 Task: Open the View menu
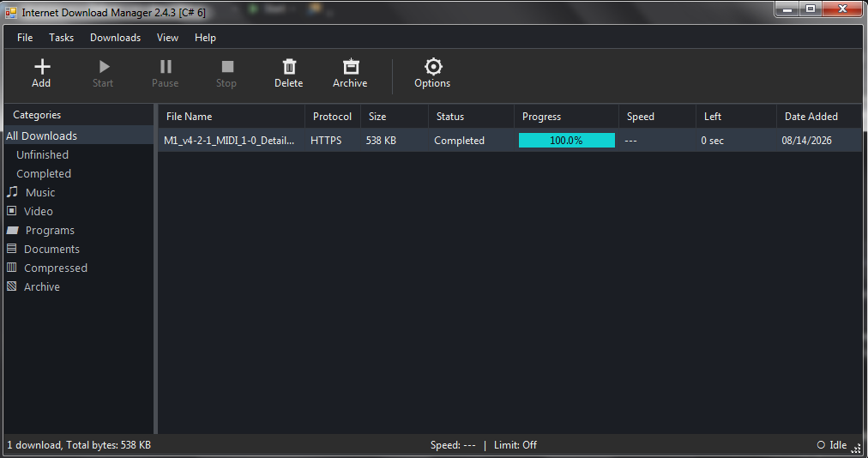(167, 38)
